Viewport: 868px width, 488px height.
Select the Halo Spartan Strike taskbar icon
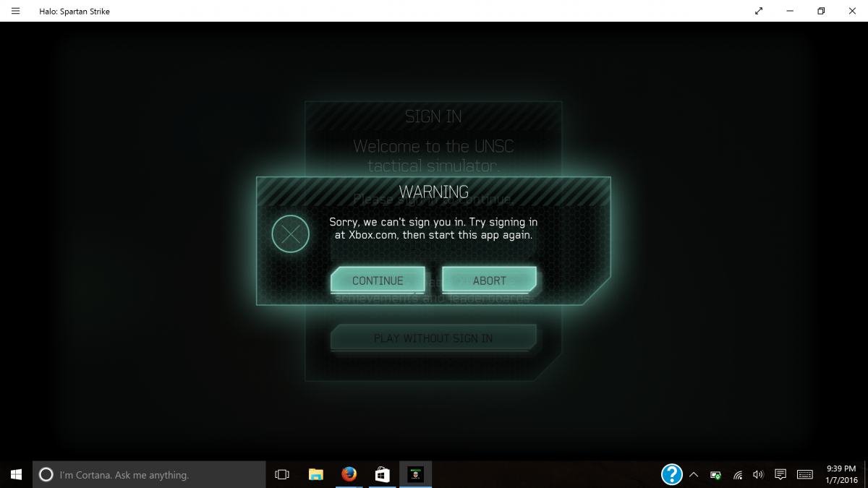[416, 475]
